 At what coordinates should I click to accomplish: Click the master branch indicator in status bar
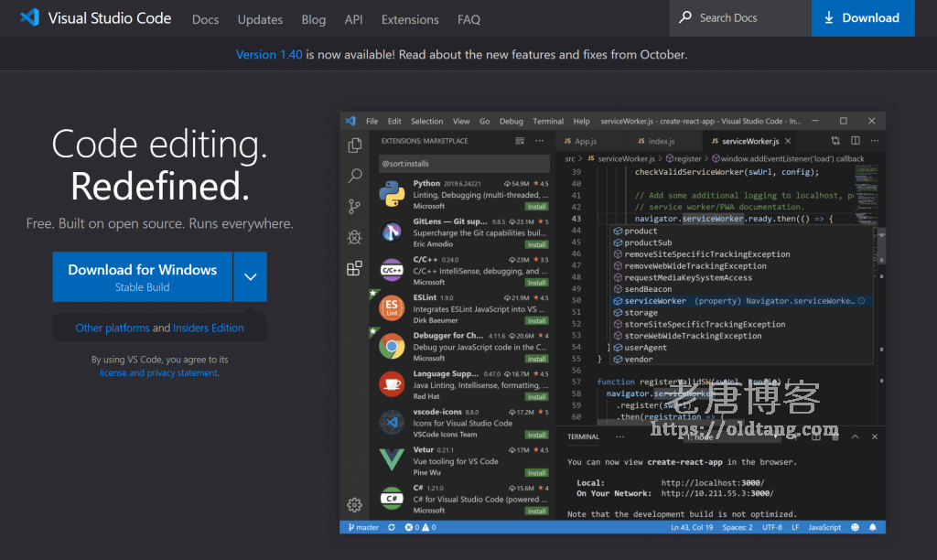pyautogui.click(x=363, y=528)
